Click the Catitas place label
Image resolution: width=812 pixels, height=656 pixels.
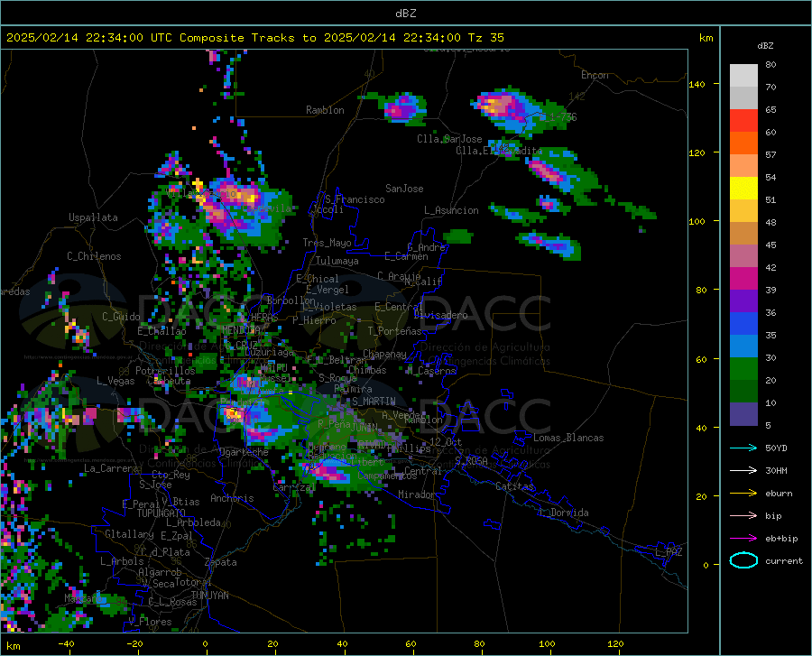click(515, 486)
